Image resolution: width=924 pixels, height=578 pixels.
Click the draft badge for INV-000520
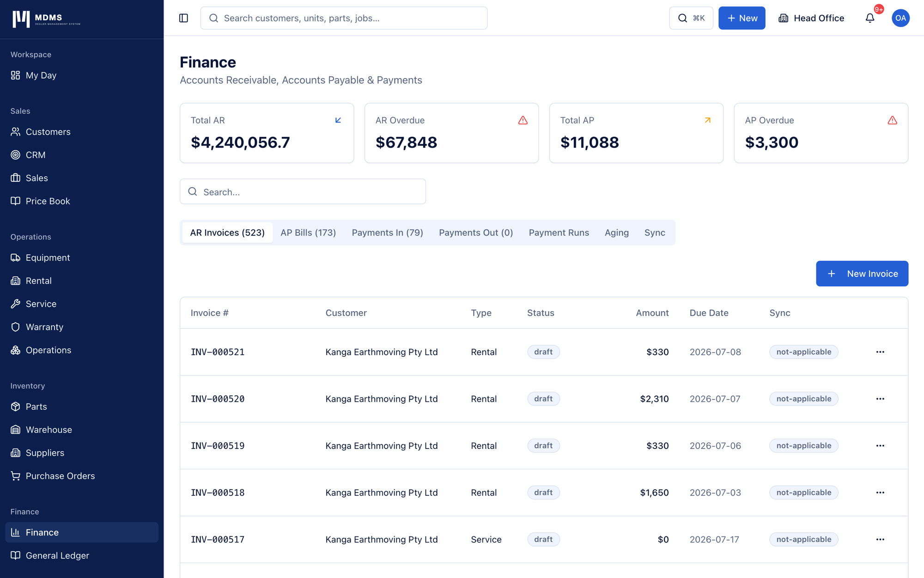543,399
